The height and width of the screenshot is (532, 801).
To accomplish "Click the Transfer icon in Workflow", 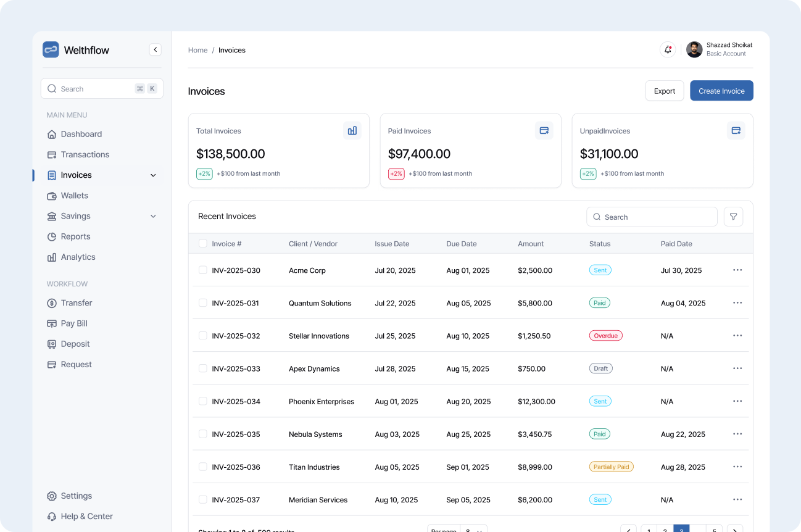I will tap(52, 303).
